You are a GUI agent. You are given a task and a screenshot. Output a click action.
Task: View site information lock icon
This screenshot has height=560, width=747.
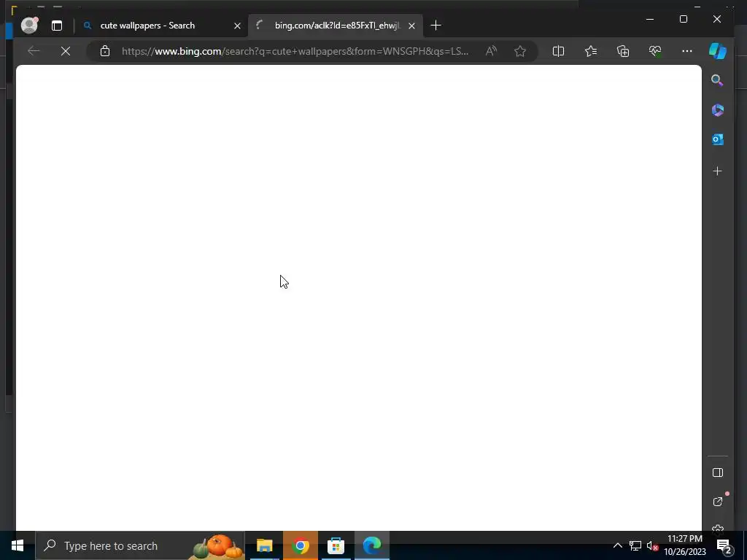pyautogui.click(x=105, y=51)
